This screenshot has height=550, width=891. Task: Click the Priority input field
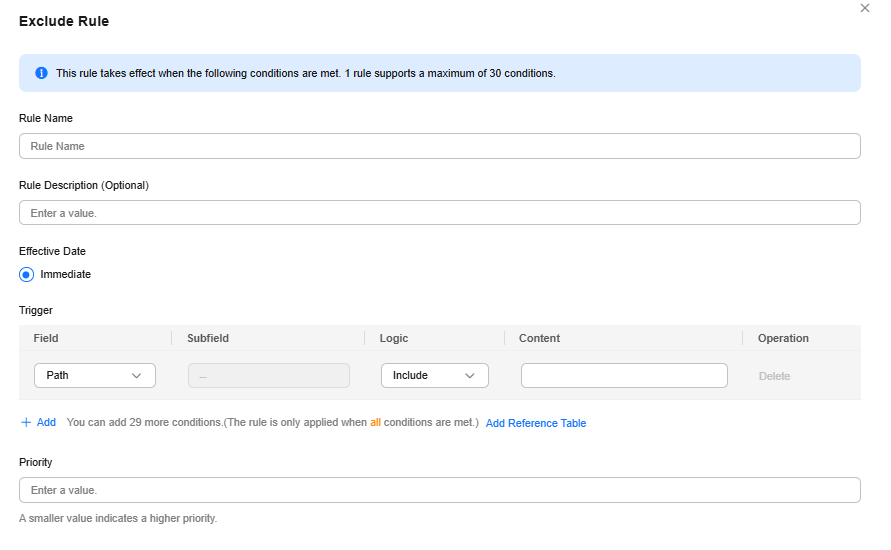point(440,490)
